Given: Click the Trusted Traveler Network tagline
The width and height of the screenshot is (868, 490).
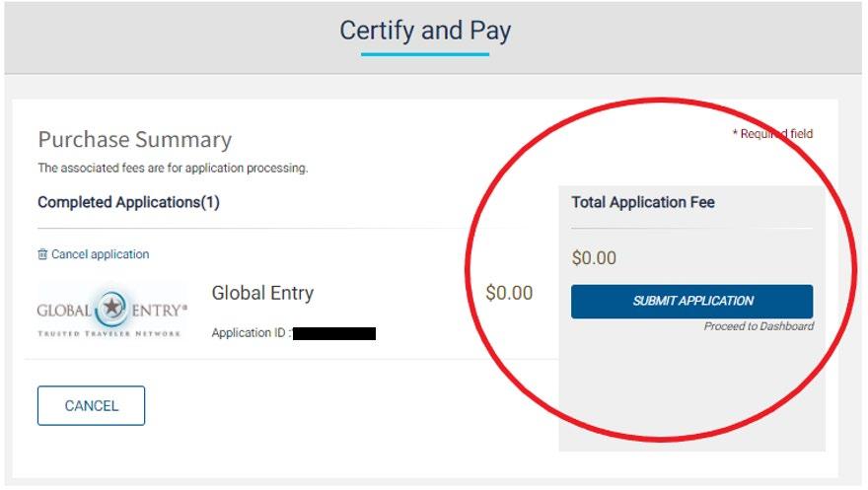Looking at the screenshot, I should [109, 333].
